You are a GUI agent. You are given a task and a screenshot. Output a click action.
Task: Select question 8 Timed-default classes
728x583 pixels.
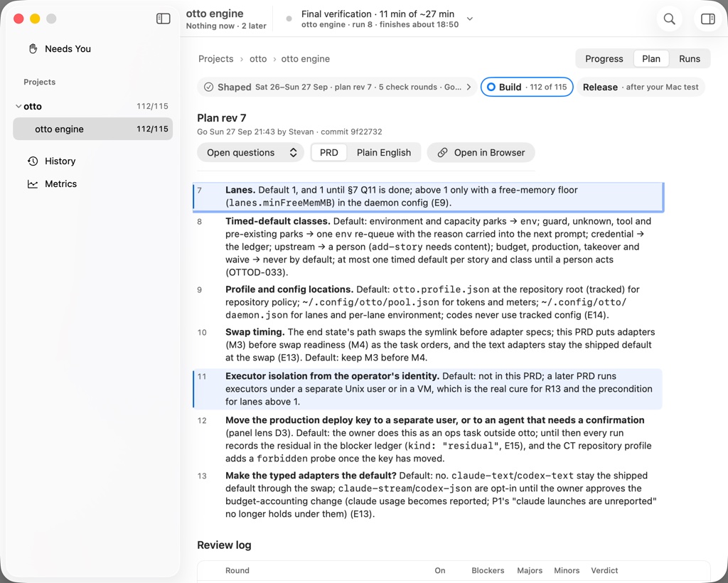coord(428,247)
